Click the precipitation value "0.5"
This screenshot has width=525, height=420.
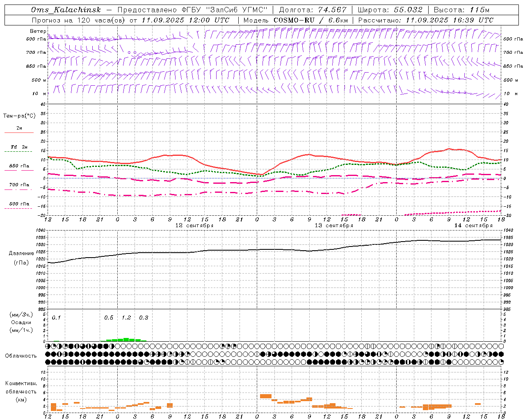coord(109,318)
